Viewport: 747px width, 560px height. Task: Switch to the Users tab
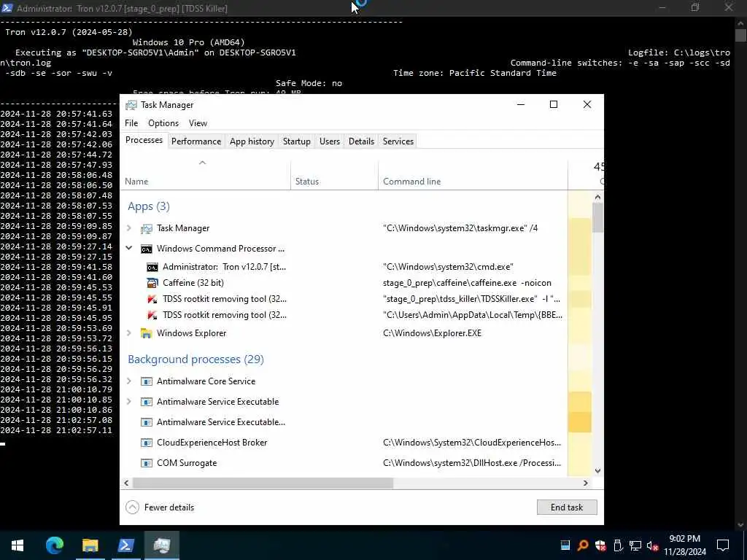click(330, 141)
